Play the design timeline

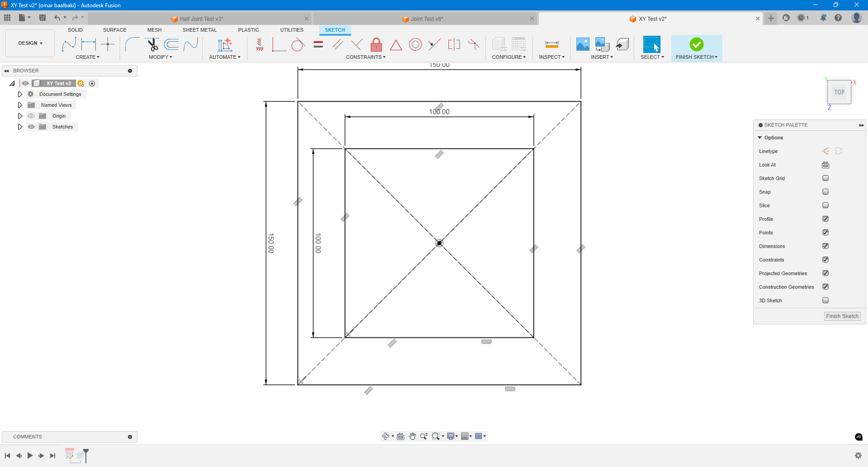point(30,456)
